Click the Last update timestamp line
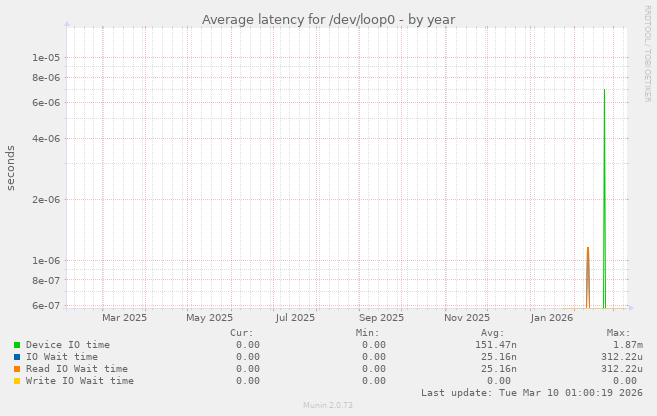The width and height of the screenshot is (657, 416). 532,393
